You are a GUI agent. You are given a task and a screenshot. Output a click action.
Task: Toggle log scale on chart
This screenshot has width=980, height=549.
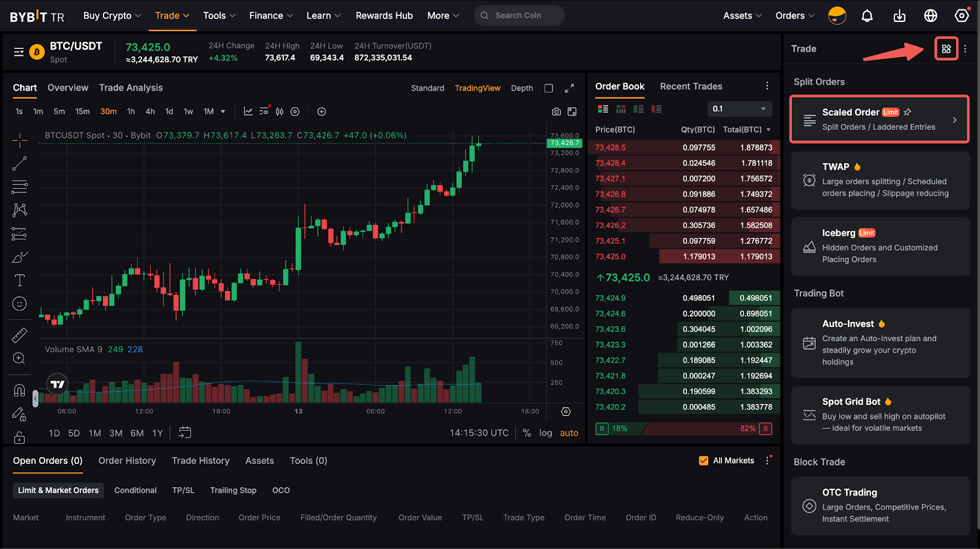pyautogui.click(x=545, y=433)
